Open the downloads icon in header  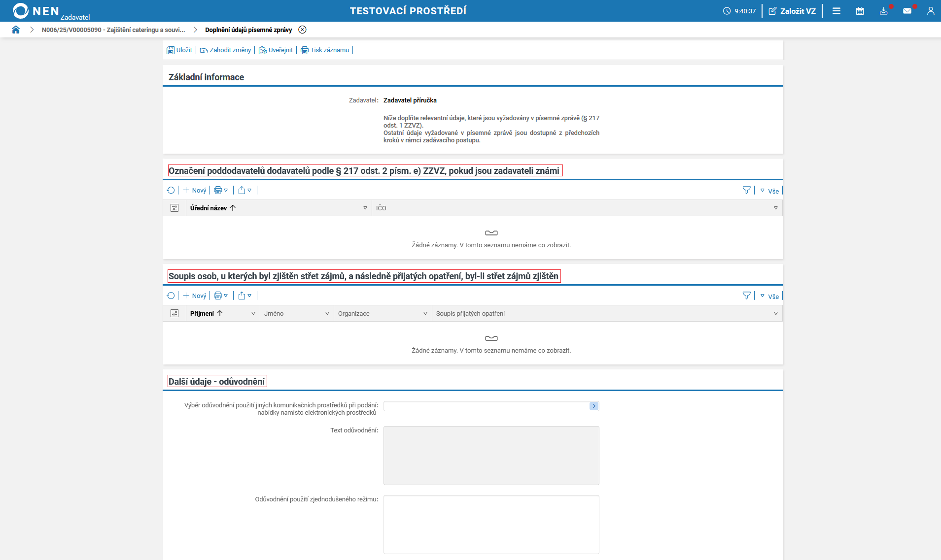click(x=884, y=11)
